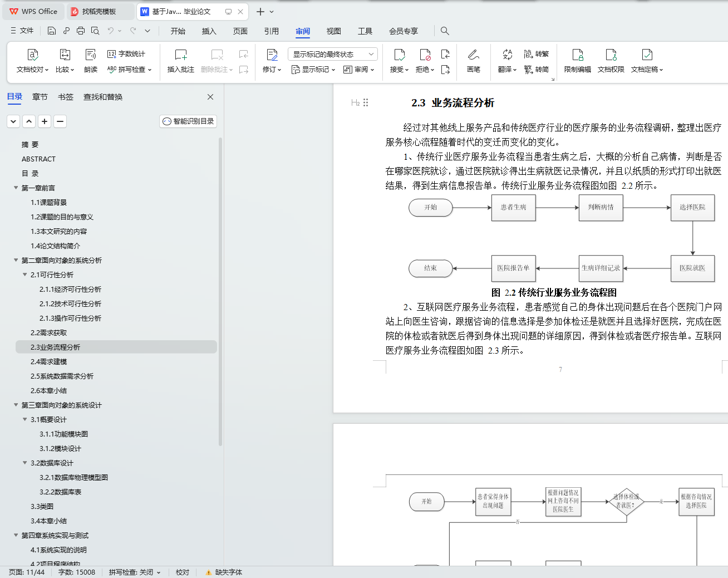Open 文档权限 document permissions
The image size is (728, 578).
(x=611, y=61)
